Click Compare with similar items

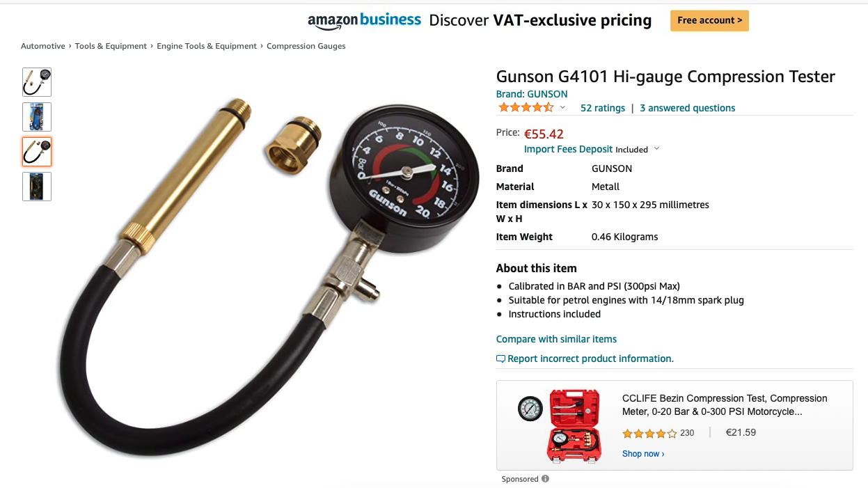[x=556, y=339]
